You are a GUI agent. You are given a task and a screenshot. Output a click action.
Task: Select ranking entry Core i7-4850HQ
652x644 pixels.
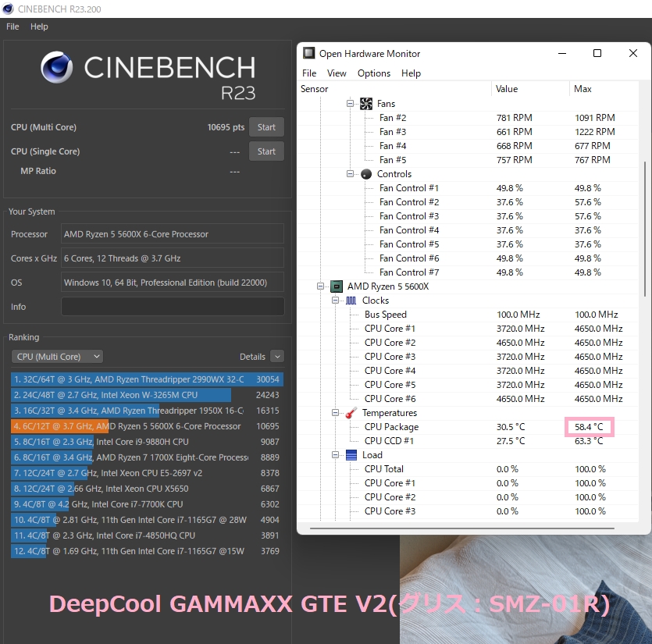coord(148,535)
